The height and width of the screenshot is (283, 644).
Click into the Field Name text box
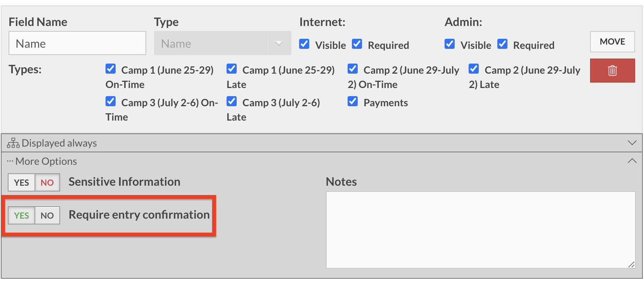coord(77,43)
